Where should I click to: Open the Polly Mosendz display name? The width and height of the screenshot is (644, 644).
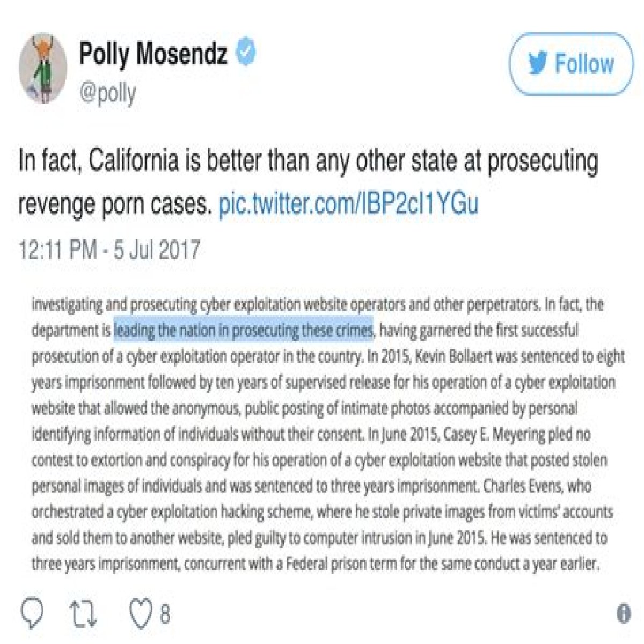pos(153,53)
